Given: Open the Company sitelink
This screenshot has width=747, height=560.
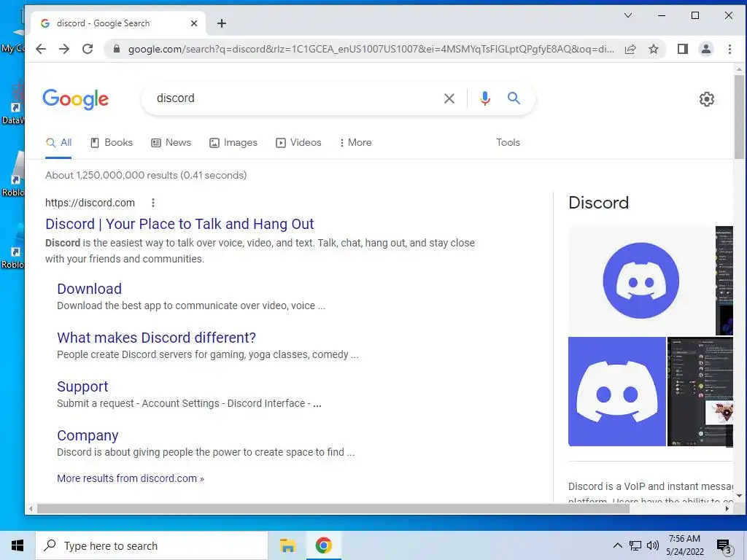Looking at the screenshot, I should (88, 435).
